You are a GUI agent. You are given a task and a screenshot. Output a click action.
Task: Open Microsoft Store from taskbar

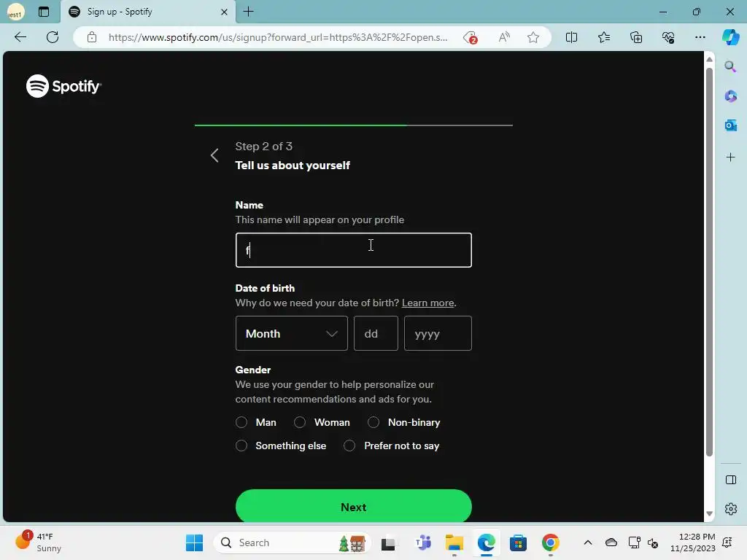pos(518,542)
